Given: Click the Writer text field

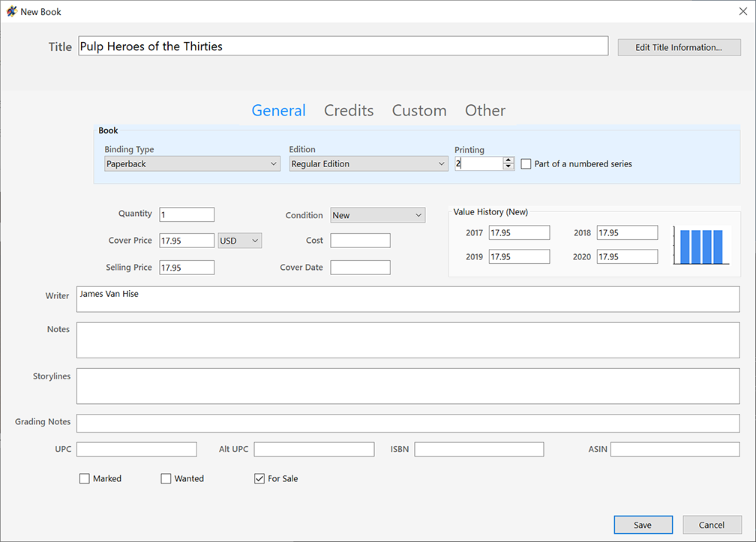Looking at the screenshot, I should click(x=408, y=299).
